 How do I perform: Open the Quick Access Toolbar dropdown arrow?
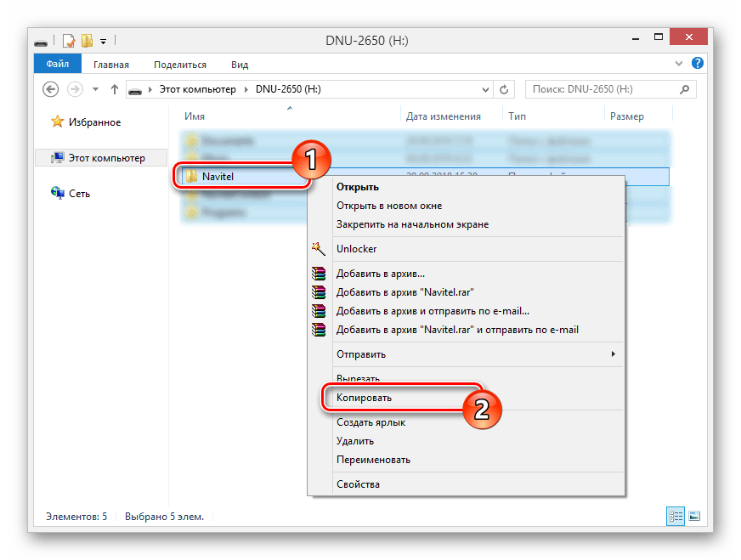(x=104, y=40)
